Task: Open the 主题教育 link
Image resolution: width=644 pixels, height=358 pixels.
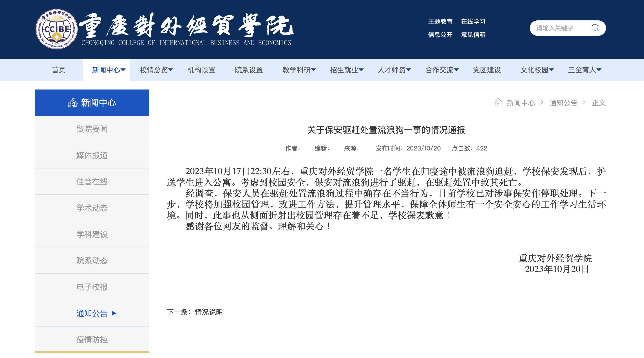Action: click(440, 21)
